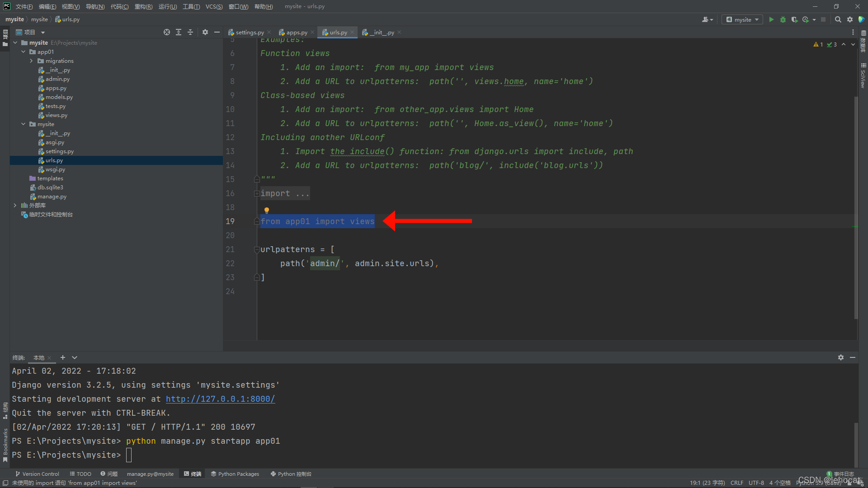Open the development server URL link
This screenshot has width=868, height=488.
tap(220, 399)
